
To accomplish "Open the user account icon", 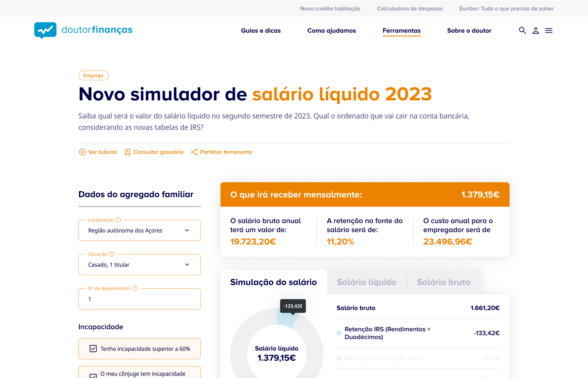I will [535, 31].
